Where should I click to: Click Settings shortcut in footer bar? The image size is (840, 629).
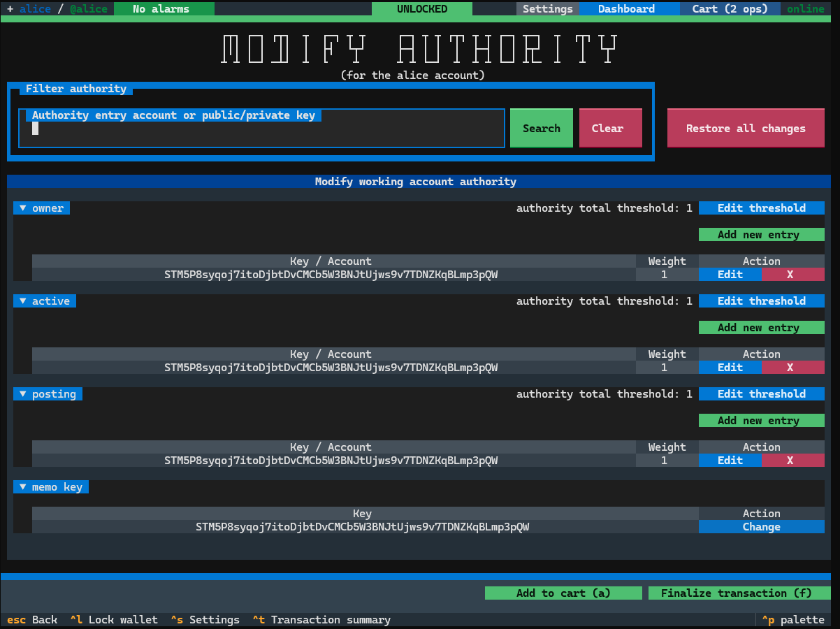[x=205, y=620]
